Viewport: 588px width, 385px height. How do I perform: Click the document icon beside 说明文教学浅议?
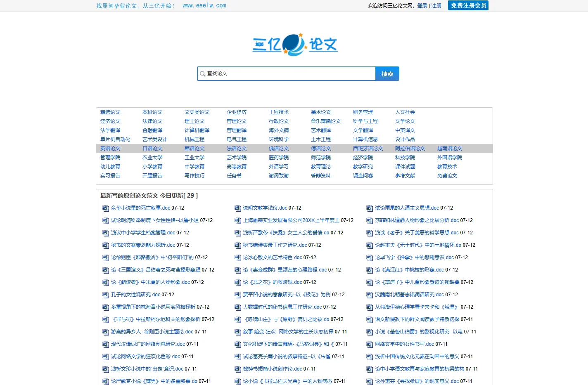(237, 208)
